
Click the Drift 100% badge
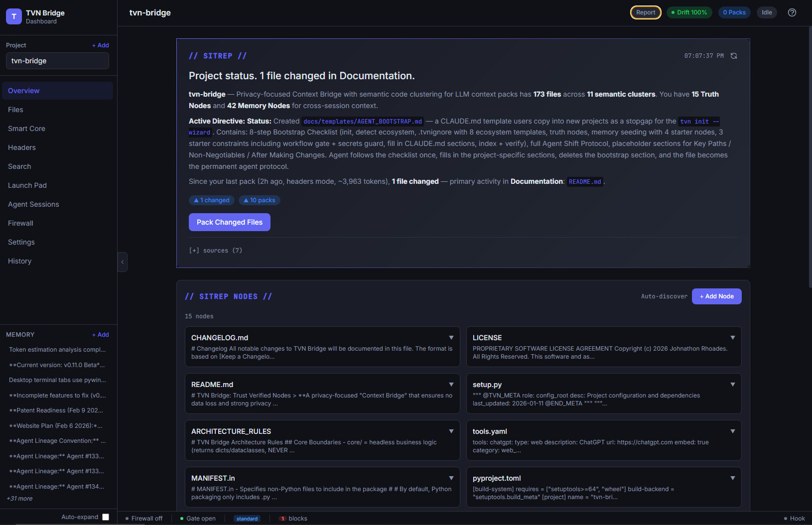click(689, 12)
